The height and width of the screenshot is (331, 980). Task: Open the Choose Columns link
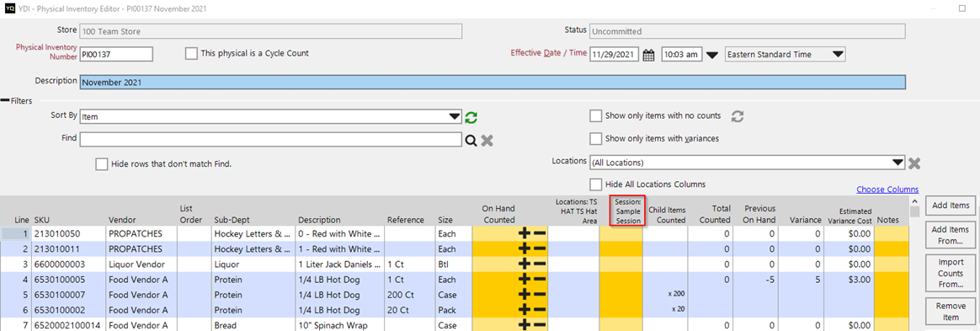(887, 190)
